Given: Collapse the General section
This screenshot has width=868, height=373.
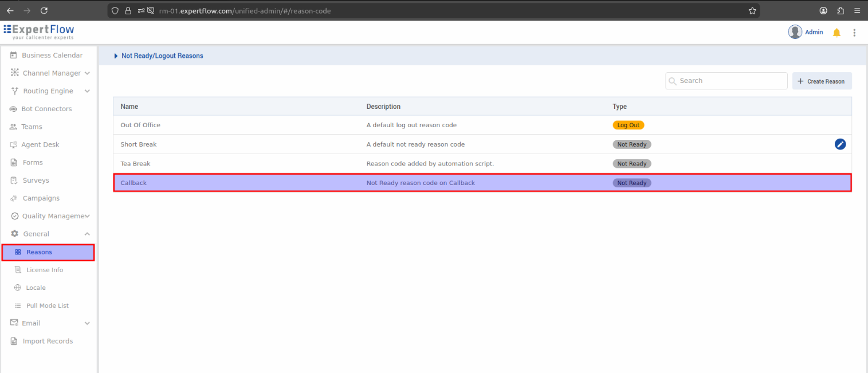Looking at the screenshot, I should pos(87,234).
